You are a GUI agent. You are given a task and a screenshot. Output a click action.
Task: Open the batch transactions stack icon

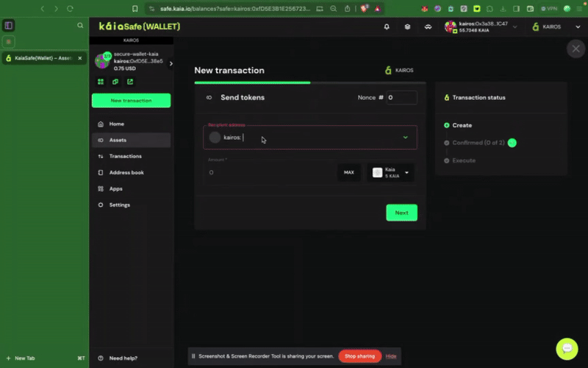pos(407,26)
